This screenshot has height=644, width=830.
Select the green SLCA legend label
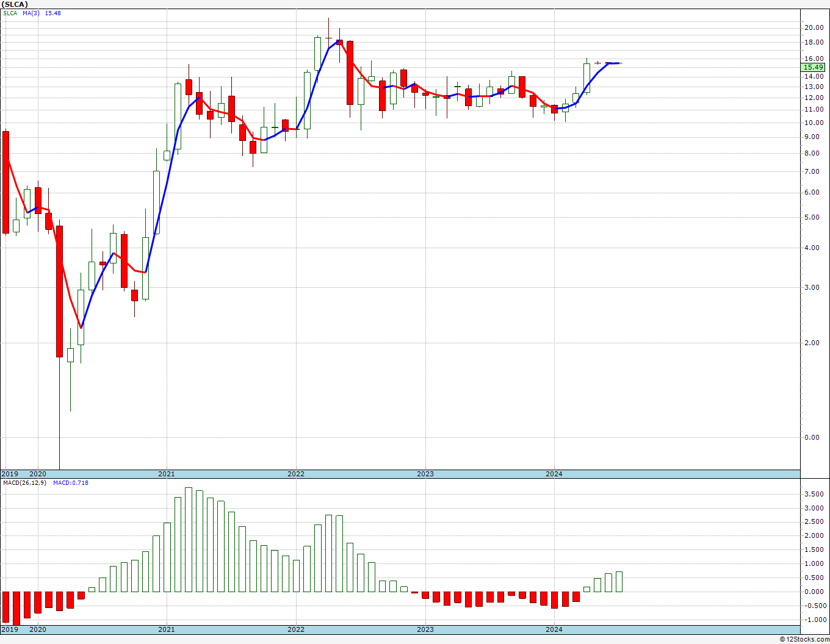tap(10, 13)
